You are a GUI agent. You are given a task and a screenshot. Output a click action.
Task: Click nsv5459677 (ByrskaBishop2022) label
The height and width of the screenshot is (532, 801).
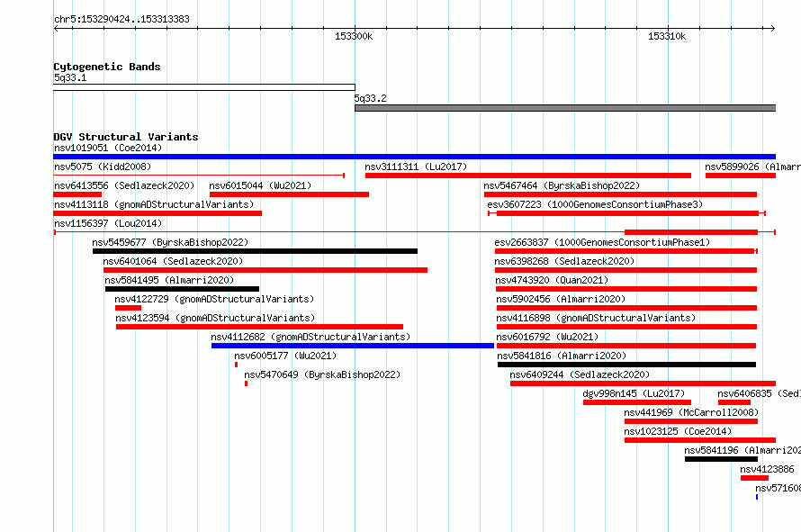(170, 242)
